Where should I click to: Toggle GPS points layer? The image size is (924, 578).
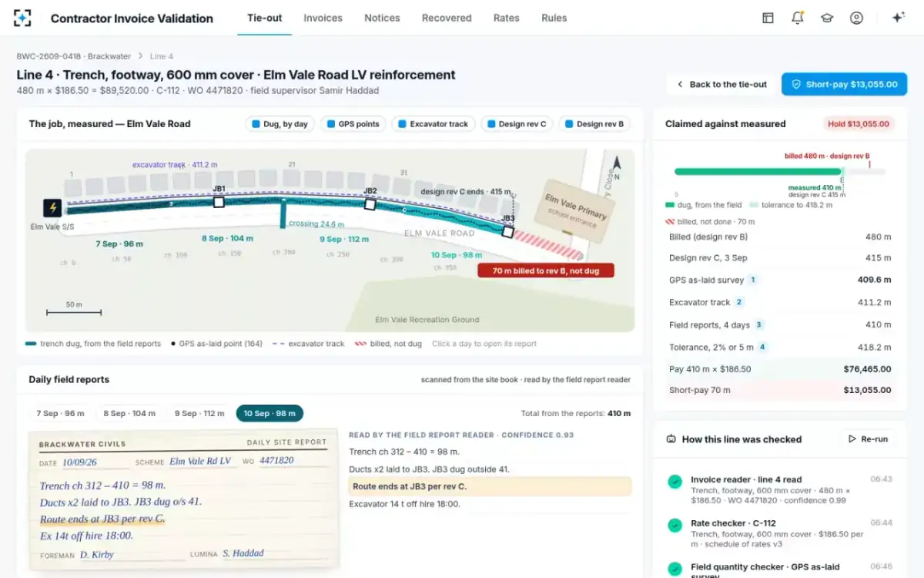[x=353, y=124]
